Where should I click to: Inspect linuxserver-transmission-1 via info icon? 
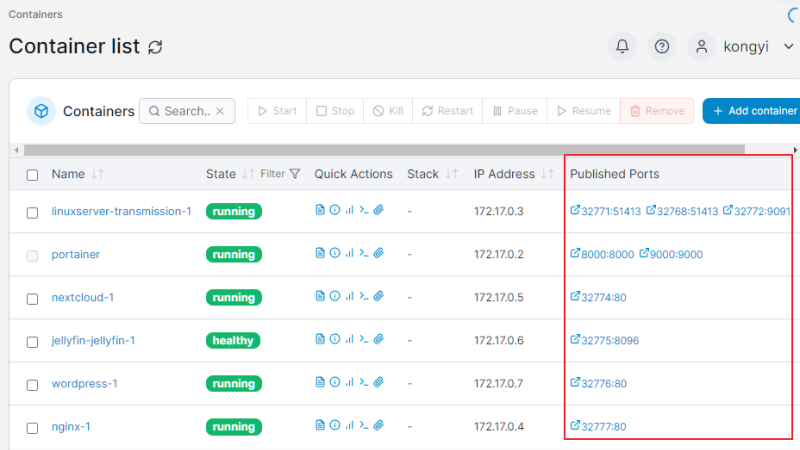(335, 210)
